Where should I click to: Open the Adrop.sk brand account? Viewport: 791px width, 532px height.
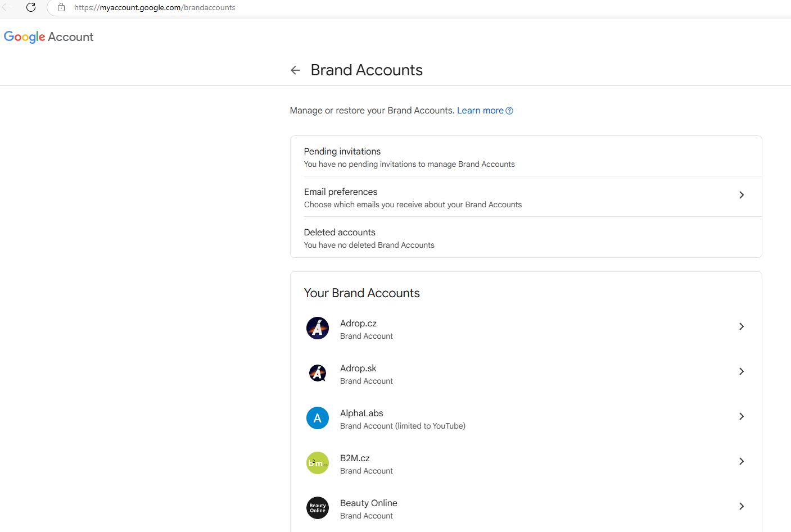tap(526, 373)
